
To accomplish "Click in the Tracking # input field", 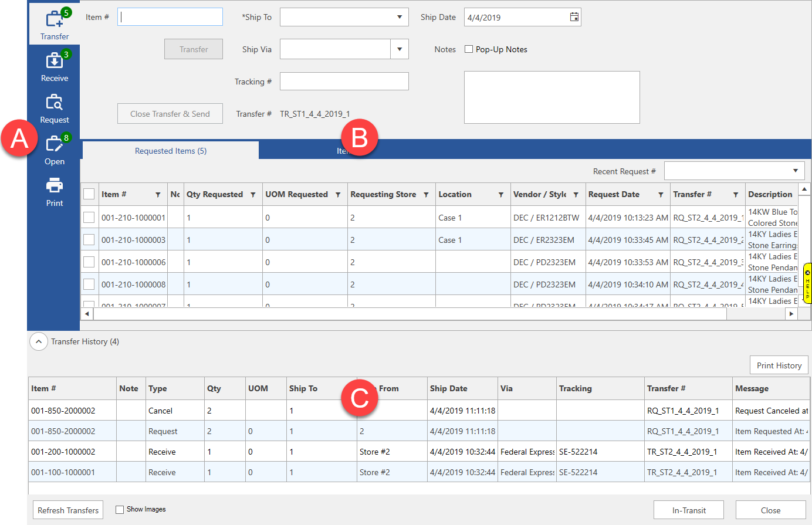I will [344, 82].
